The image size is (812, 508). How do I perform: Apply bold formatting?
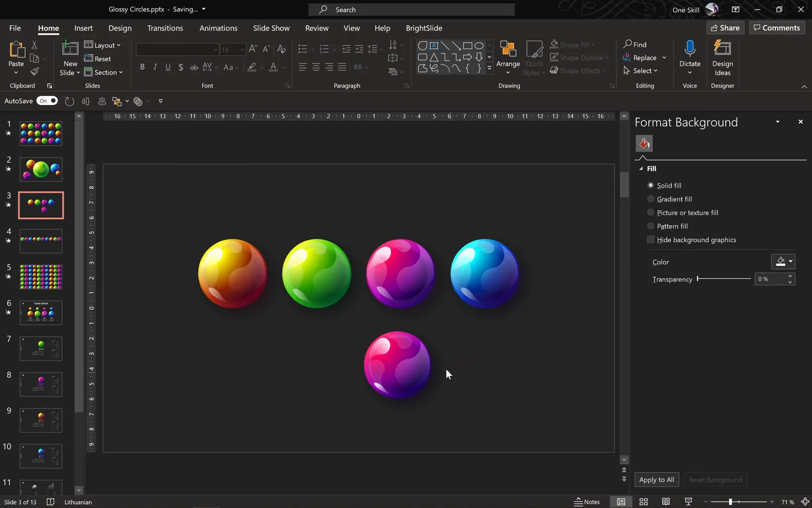click(142, 67)
